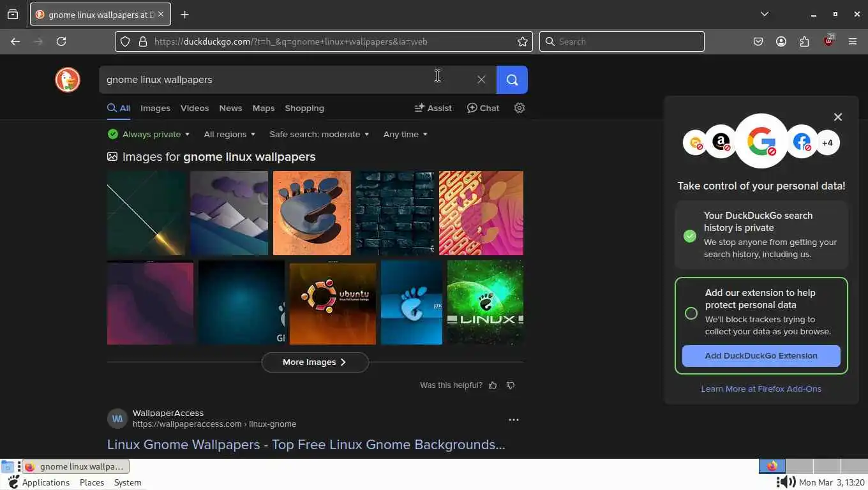Expand the All regions filter

pyautogui.click(x=230, y=134)
